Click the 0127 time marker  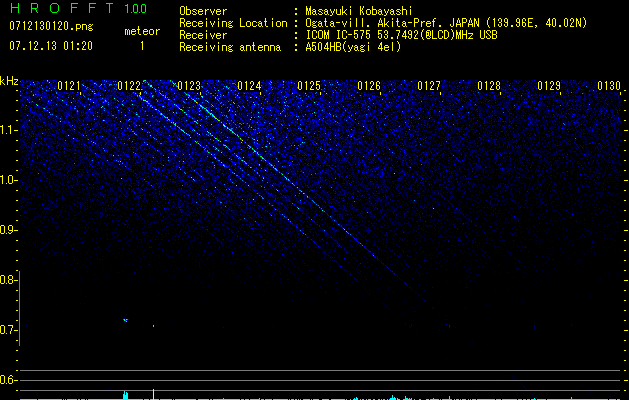click(428, 85)
